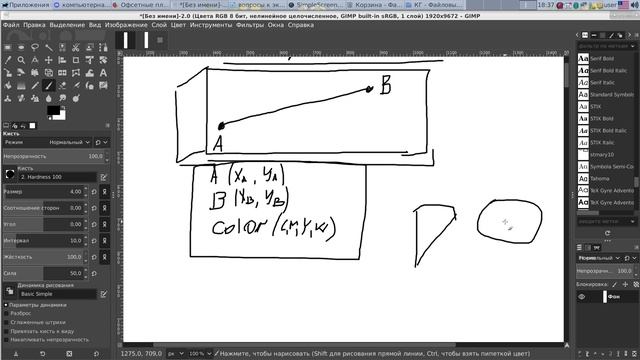Open the font tag filter dropdown
Viewport: 640px width, 360px height.
point(633,46)
